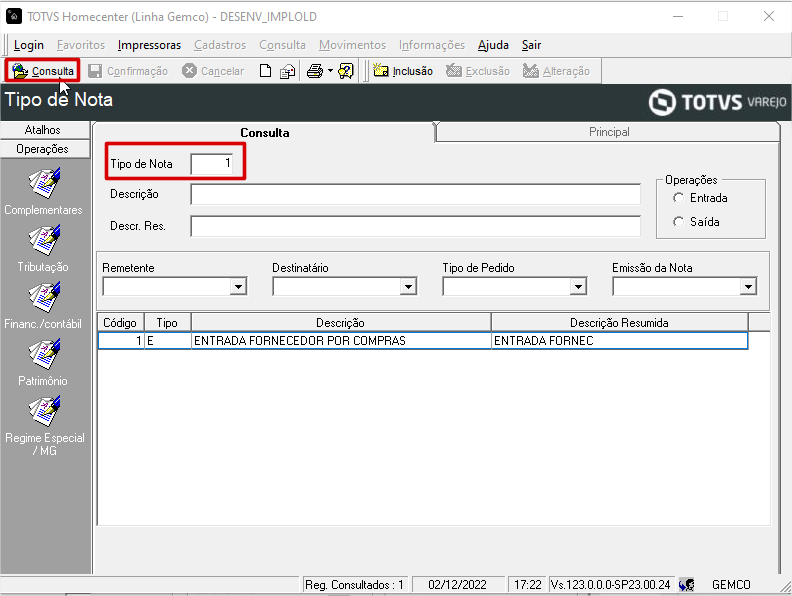Click the Consulta toolbar button
Image resolution: width=792 pixels, height=596 pixels.
[43, 71]
